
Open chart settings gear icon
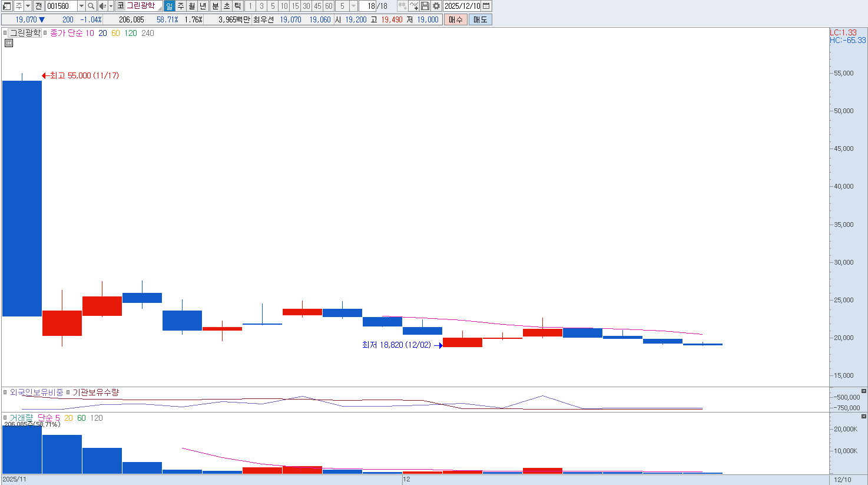[x=436, y=6]
